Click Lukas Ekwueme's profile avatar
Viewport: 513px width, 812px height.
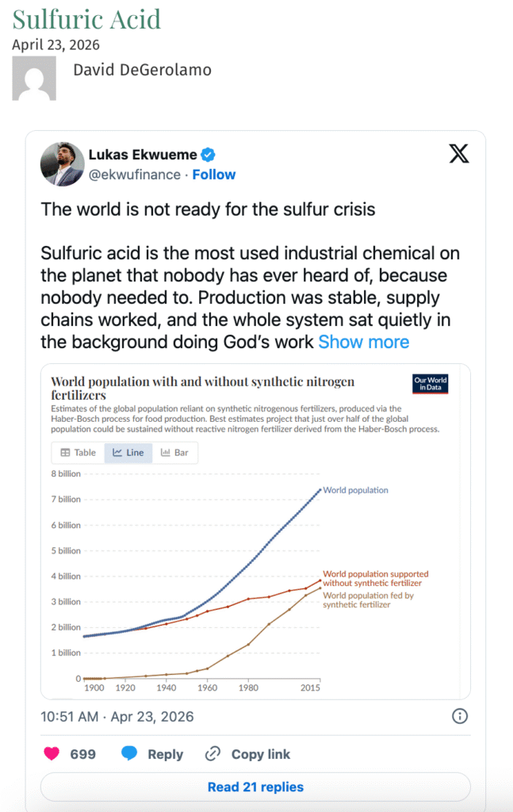click(x=63, y=164)
